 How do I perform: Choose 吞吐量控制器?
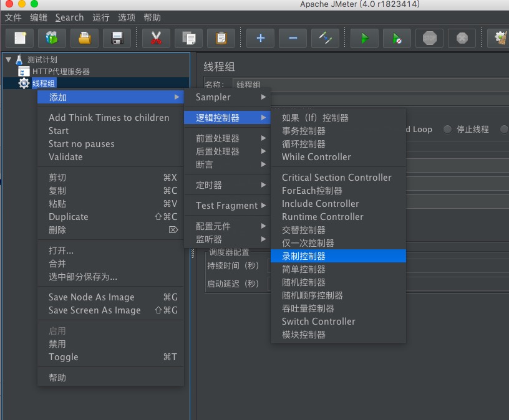338,308
